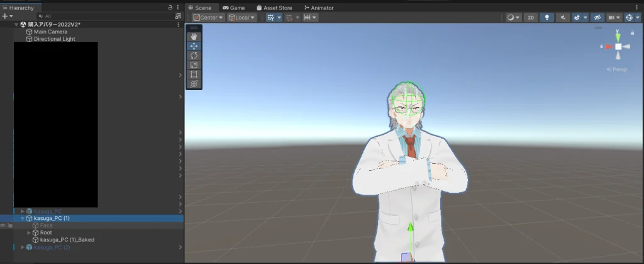Screen dimensions: 644x264
Task: Toggle gizmos visibility in scene view
Action: [629, 17]
